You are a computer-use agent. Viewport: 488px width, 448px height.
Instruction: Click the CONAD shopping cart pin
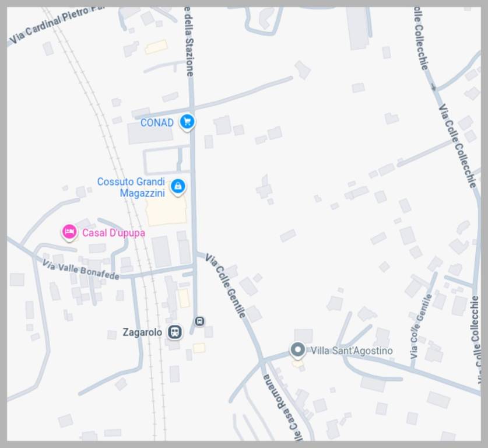pyautogui.click(x=187, y=121)
